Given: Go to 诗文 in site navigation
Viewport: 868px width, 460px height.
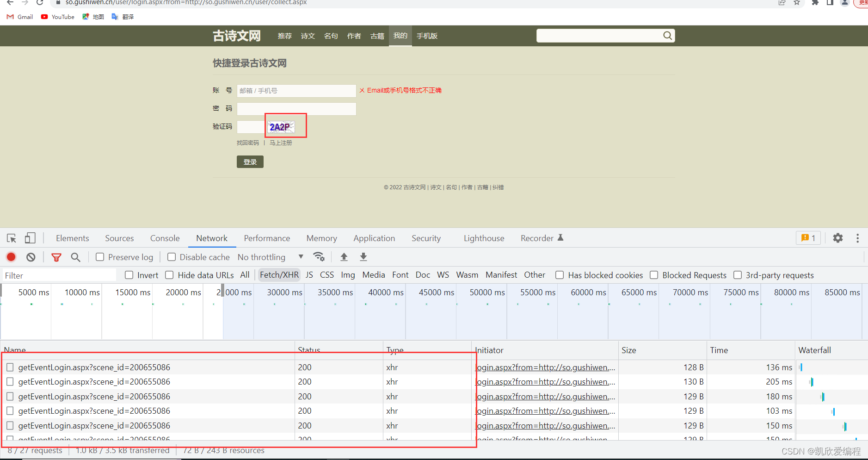Looking at the screenshot, I should (308, 36).
